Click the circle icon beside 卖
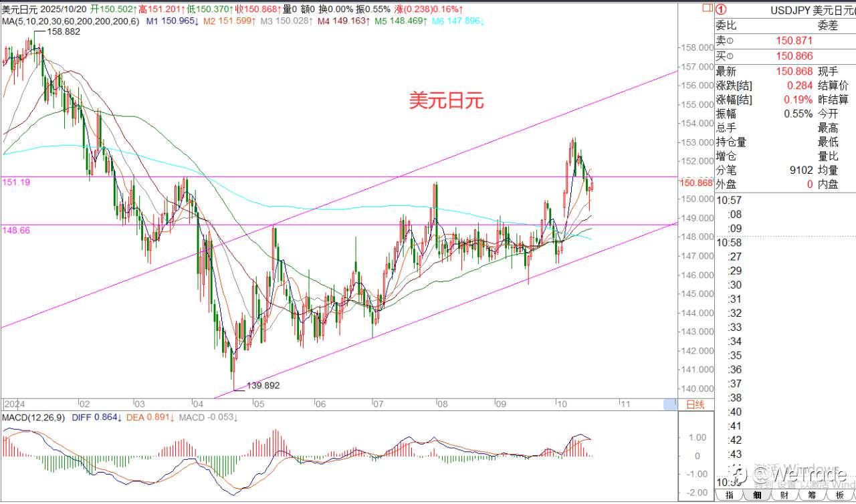Viewport: 856px width, 504px height. point(729,41)
